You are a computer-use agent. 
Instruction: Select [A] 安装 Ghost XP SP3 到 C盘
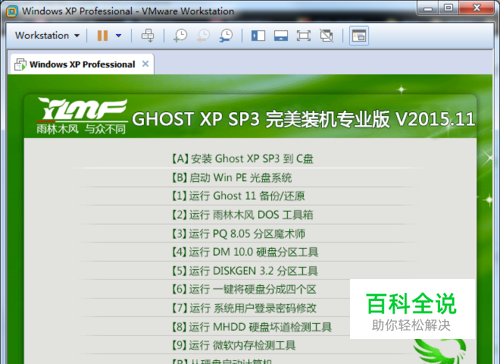(243, 159)
